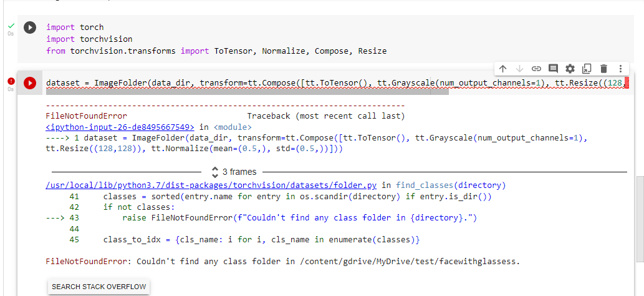Image resolution: width=644 pixels, height=296 pixels.
Task: Click the green checkmark execution status
Action: coord(11,26)
